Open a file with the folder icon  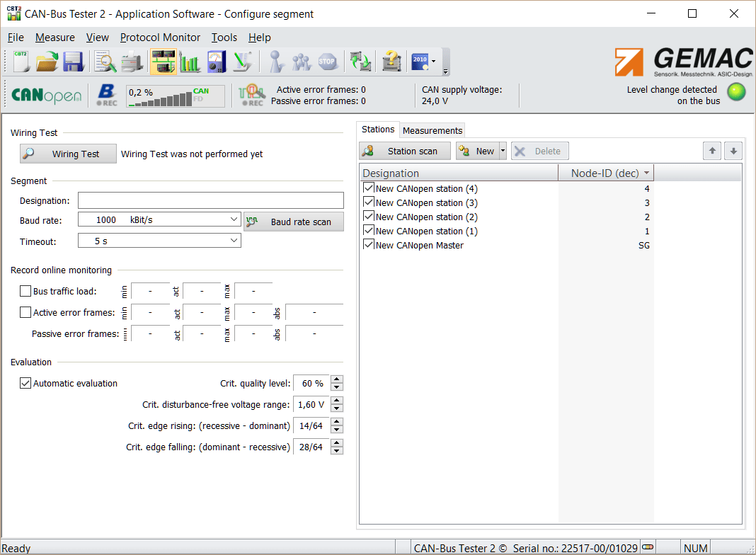click(47, 62)
